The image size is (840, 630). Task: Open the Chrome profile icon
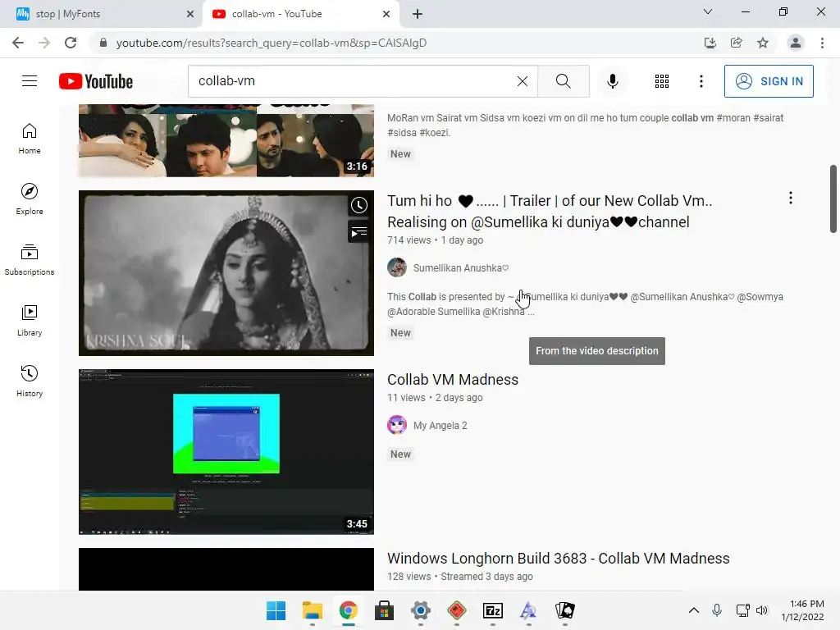coord(796,43)
